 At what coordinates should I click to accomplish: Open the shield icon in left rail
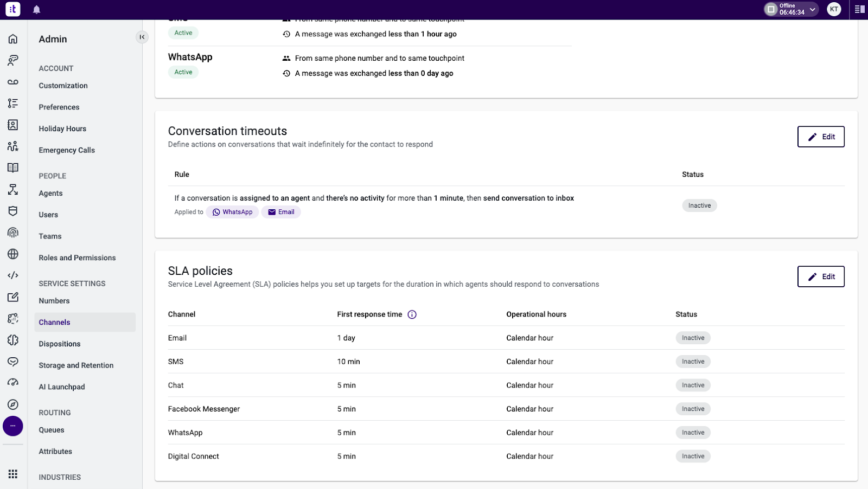tap(13, 211)
